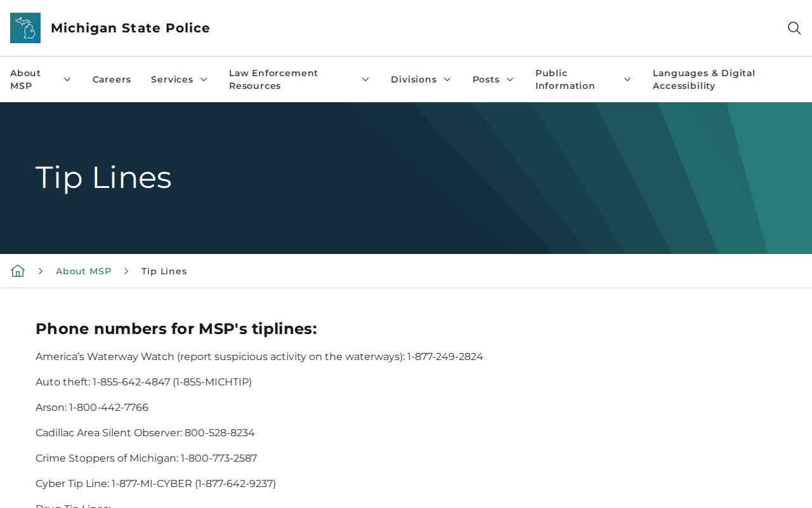Click the Auto theft phone number line
This screenshot has height=508, width=812.
[x=144, y=382]
